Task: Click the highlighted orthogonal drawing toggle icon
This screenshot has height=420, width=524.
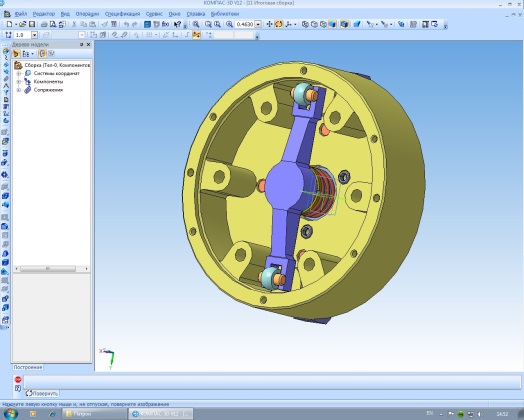Action: click(x=196, y=35)
